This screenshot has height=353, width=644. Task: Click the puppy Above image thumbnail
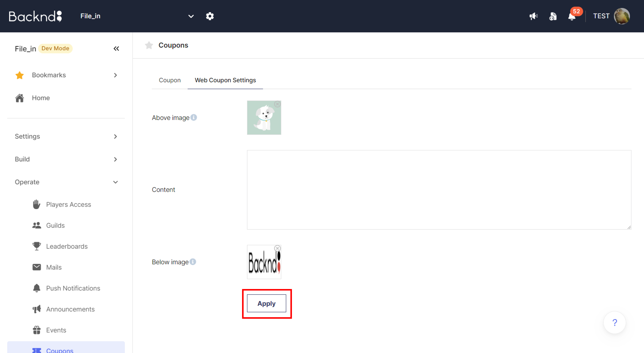tap(264, 118)
